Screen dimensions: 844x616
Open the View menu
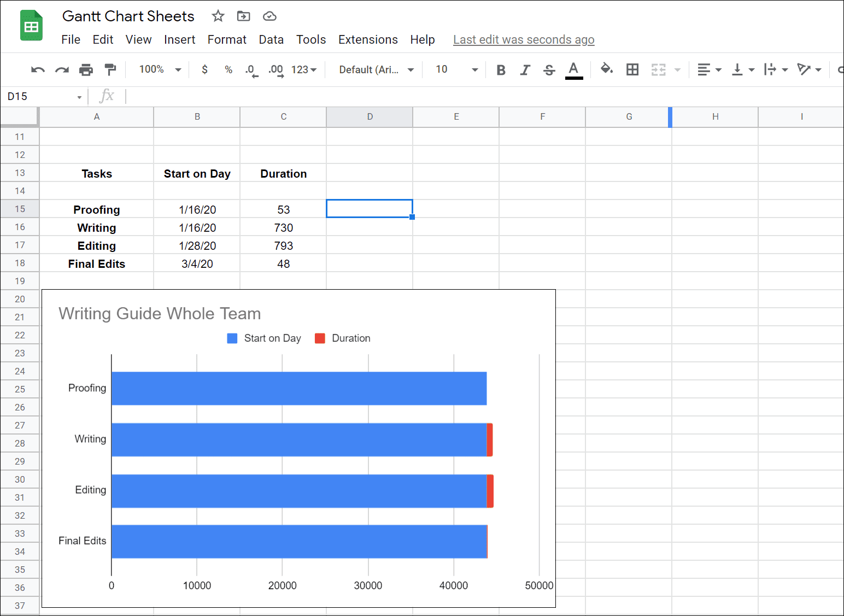click(x=138, y=39)
